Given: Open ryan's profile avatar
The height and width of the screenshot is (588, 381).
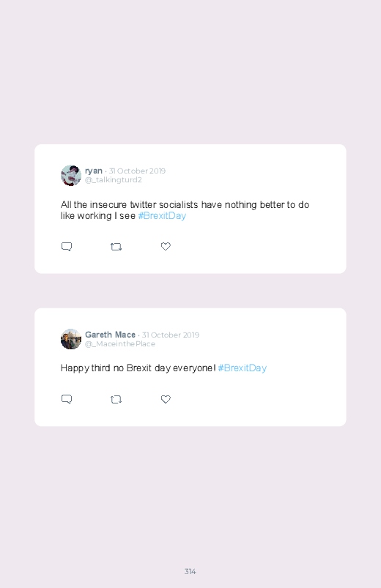Looking at the screenshot, I should (x=71, y=175).
